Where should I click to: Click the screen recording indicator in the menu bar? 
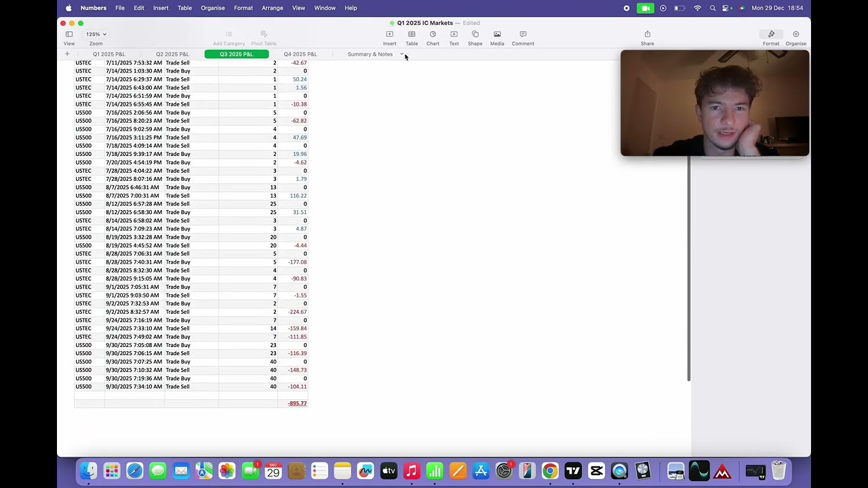(x=627, y=8)
